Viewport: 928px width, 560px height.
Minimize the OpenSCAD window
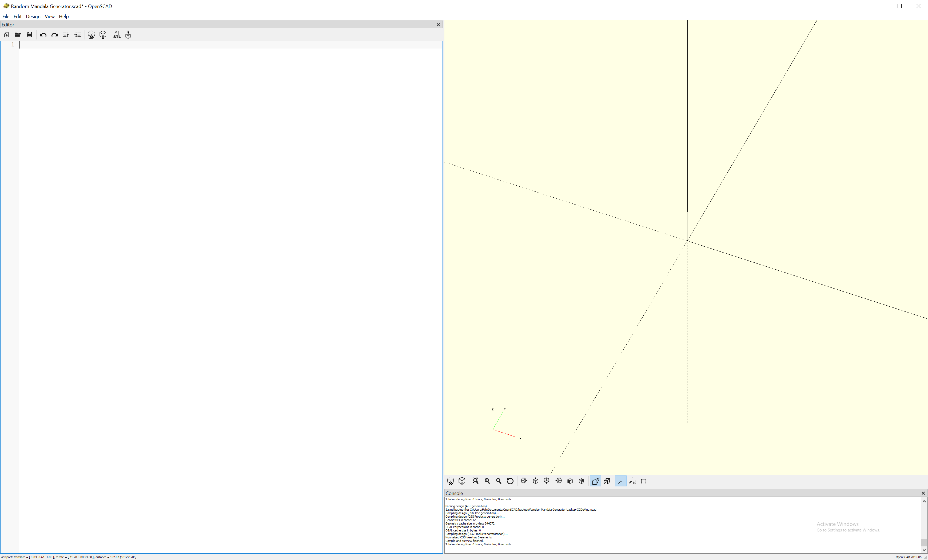[881, 6]
